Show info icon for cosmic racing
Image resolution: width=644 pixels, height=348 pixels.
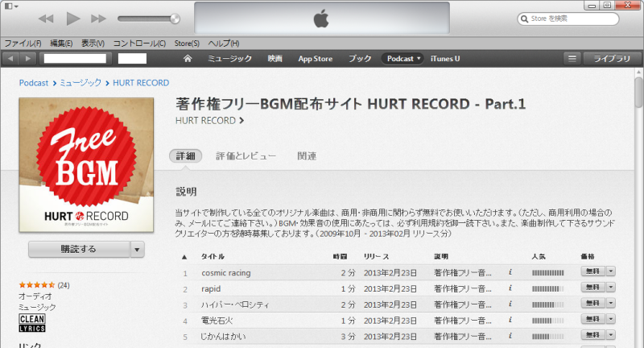510,272
